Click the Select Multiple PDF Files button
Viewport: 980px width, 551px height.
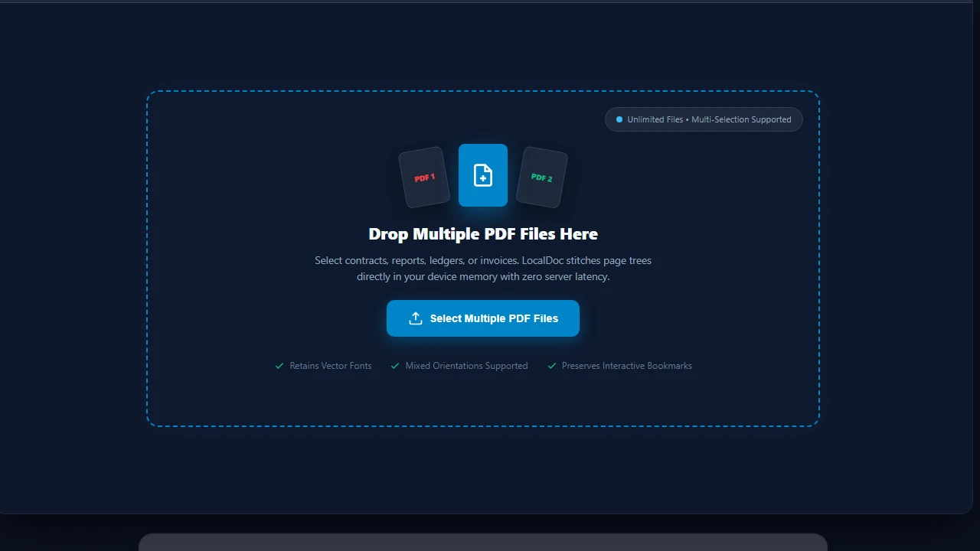(483, 318)
